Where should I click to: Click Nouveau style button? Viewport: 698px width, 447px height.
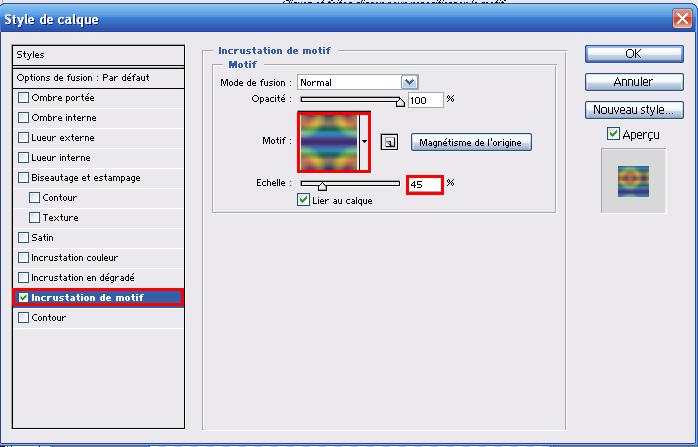click(634, 110)
